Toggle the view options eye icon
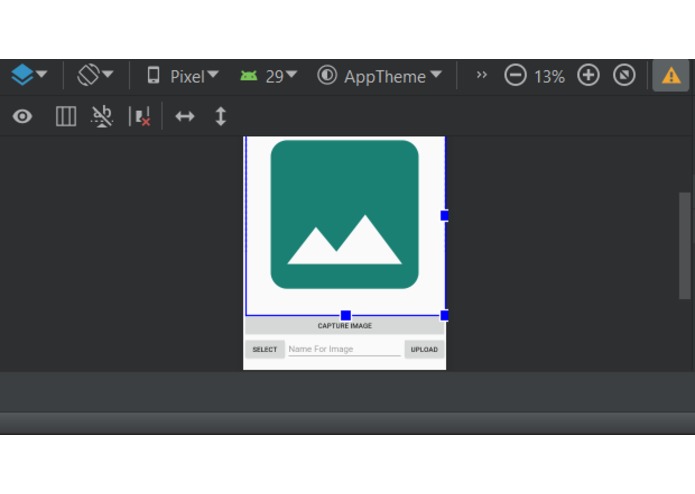The image size is (695, 494). pos(22,117)
